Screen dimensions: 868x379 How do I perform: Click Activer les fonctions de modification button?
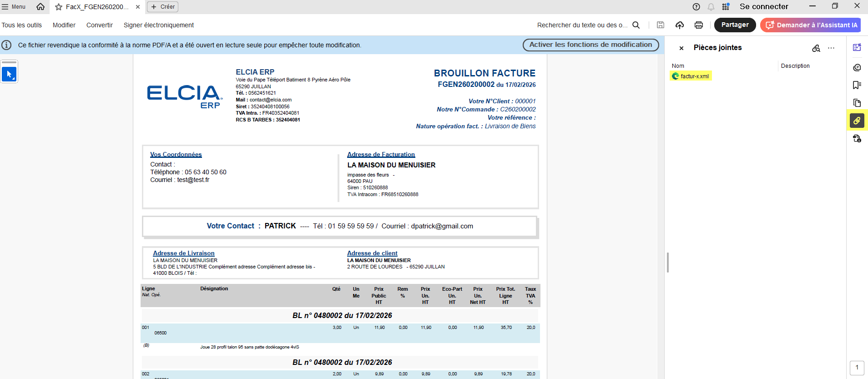590,45
